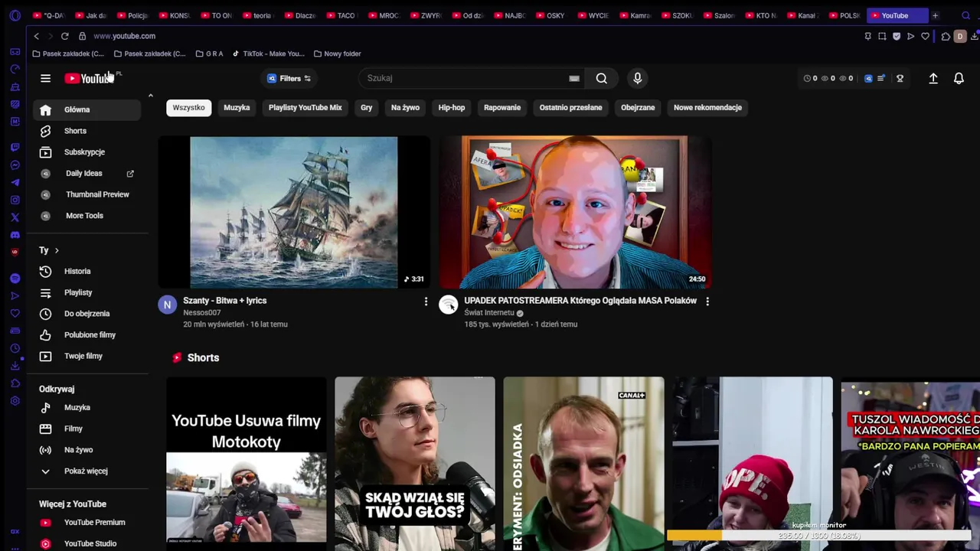The image size is (980, 551).
Task: Bookmark page with the heart icon
Action: point(925,36)
